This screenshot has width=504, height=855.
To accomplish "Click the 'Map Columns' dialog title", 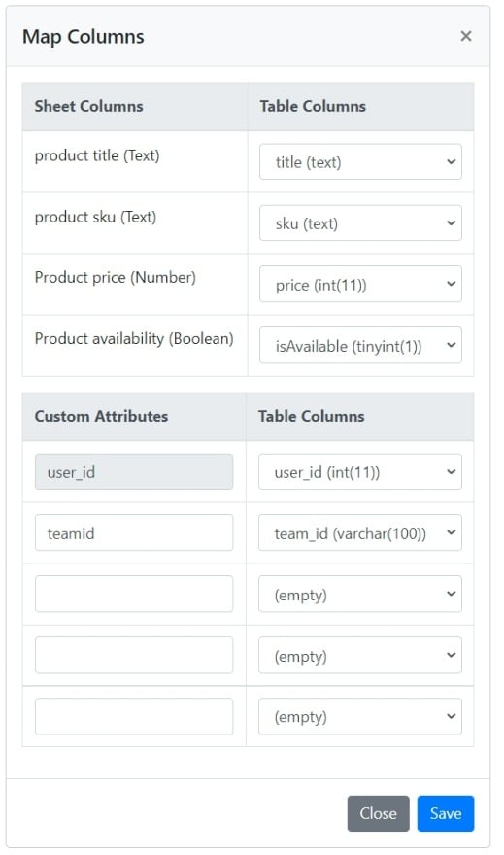I will 84,37.
